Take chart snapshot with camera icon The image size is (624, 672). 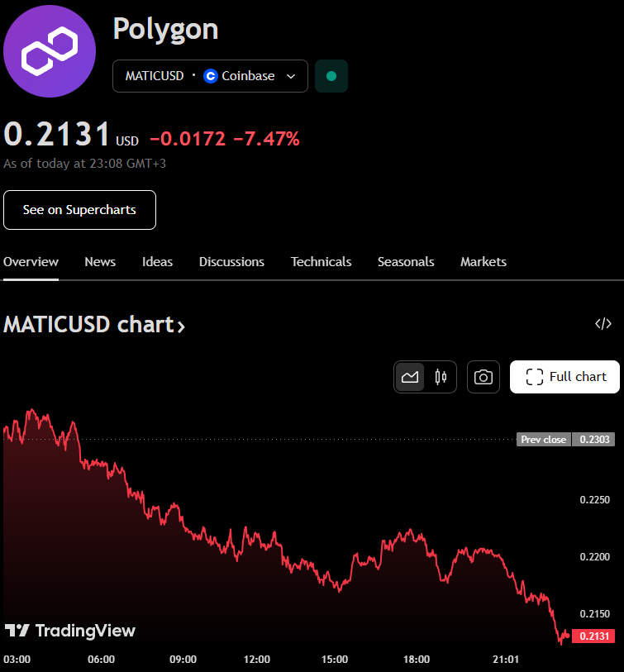[483, 377]
